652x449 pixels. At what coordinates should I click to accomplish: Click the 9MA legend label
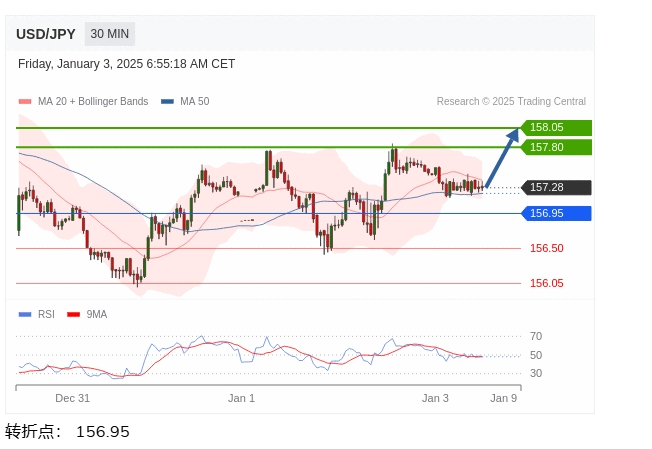(x=97, y=314)
